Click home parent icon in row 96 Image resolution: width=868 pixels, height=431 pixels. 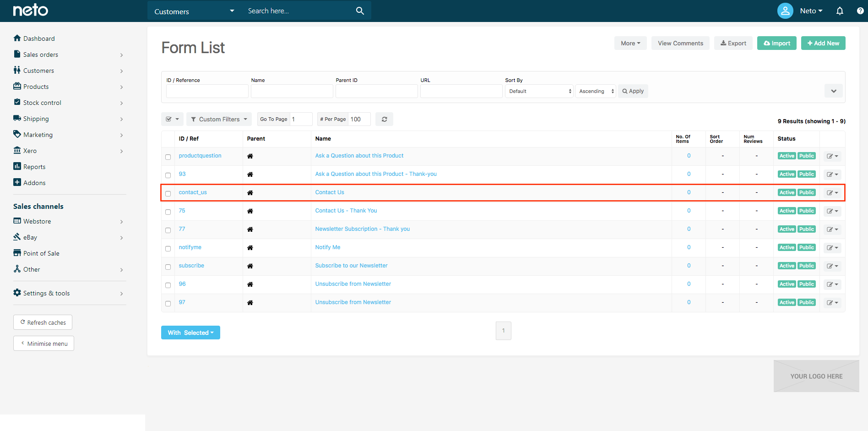point(250,284)
